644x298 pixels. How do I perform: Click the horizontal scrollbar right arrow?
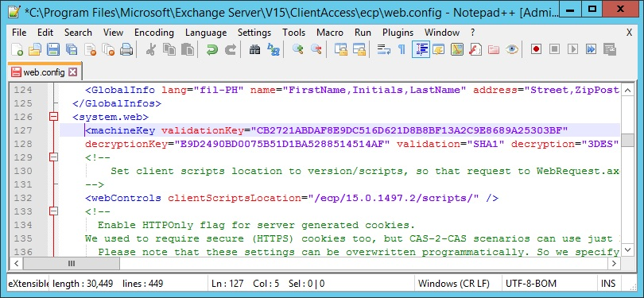click(x=614, y=263)
